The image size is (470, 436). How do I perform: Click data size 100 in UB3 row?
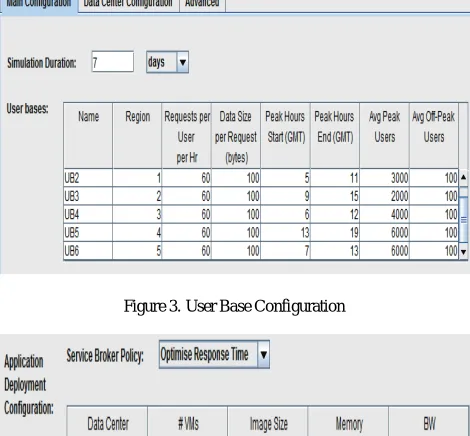point(236,196)
